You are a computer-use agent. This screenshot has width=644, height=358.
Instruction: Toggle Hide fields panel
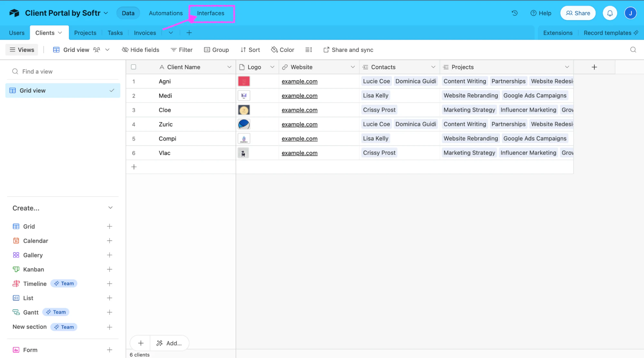pos(140,50)
